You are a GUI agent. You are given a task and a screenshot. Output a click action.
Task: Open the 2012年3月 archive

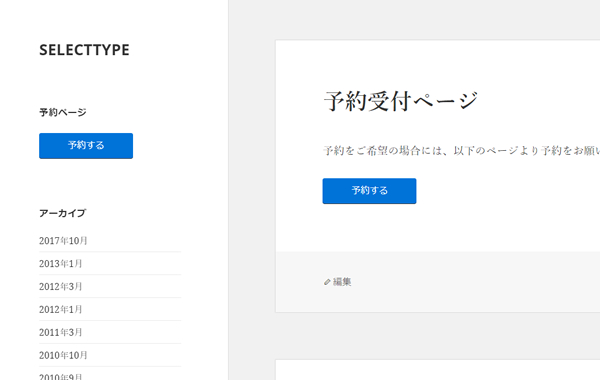coord(60,287)
